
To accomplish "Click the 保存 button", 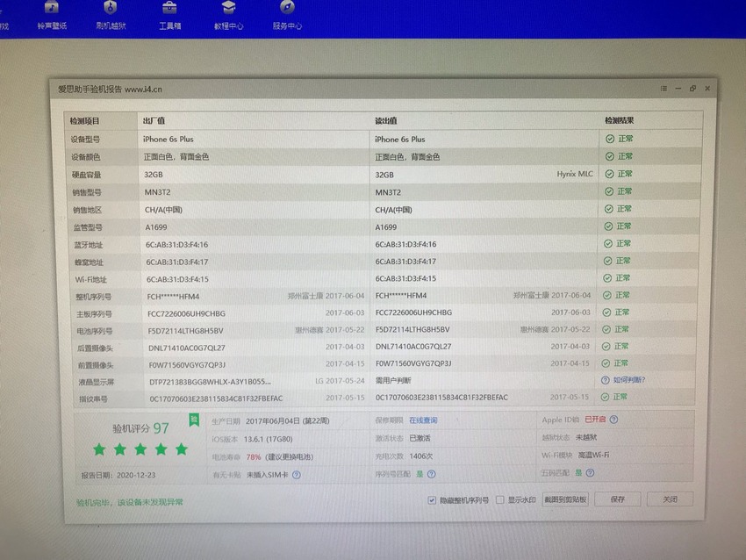I will click(x=617, y=499).
